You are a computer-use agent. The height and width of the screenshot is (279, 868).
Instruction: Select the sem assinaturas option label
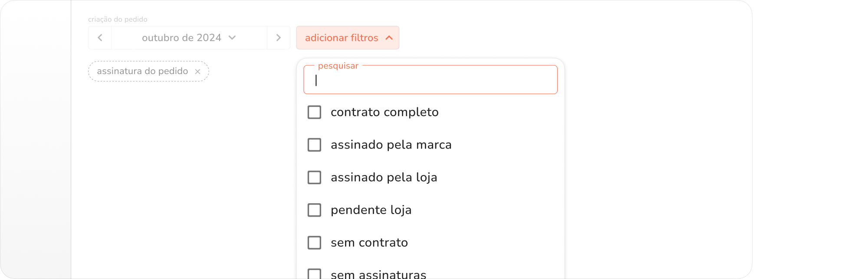coord(378,274)
